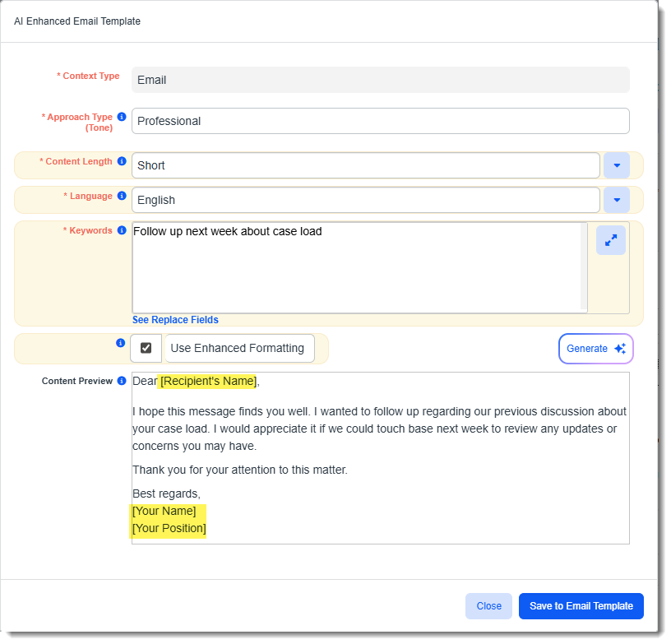This screenshot has height=644, width=671.
Task: Click the Approach Type field showing Professional
Action: 380,121
